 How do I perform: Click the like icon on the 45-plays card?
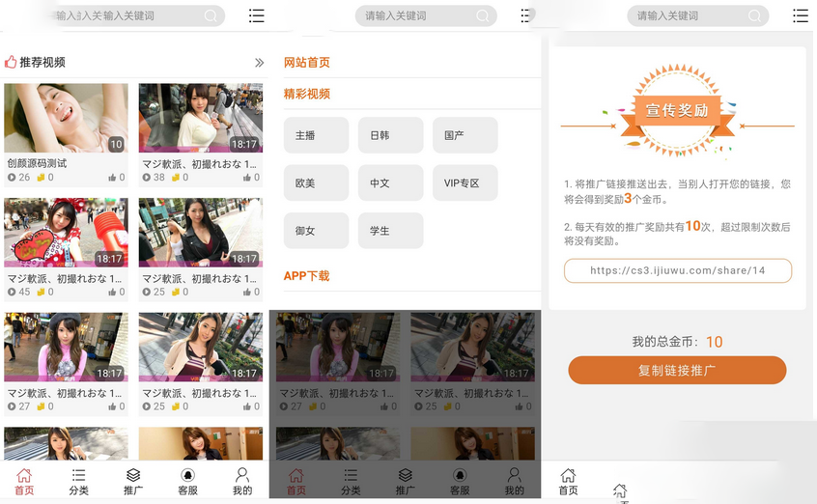(x=112, y=292)
